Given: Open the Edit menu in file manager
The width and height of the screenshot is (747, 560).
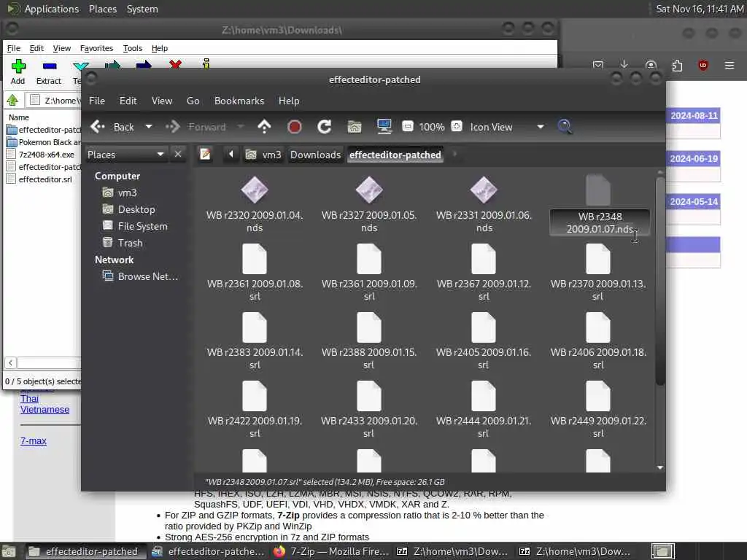Looking at the screenshot, I should pos(128,101).
